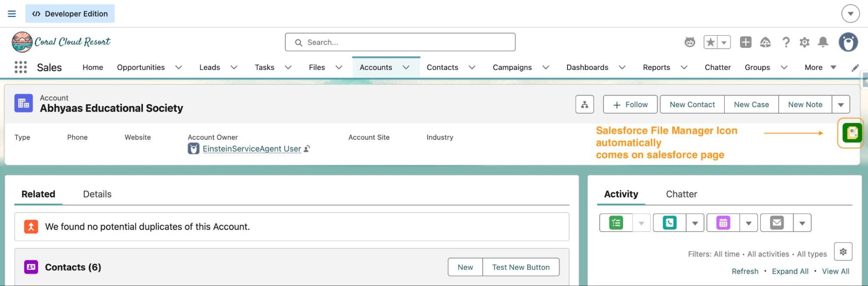Click the duplicates merge icon
This screenshot has width=868, height=286.
tap(31, 227)
